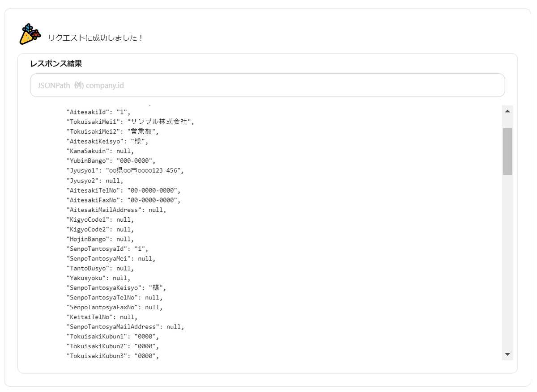Image resolution: width=537 pixels, height=392 pixels.
Task: Click the "レスポンス結果" heading
Action: [x=56, y=63]
